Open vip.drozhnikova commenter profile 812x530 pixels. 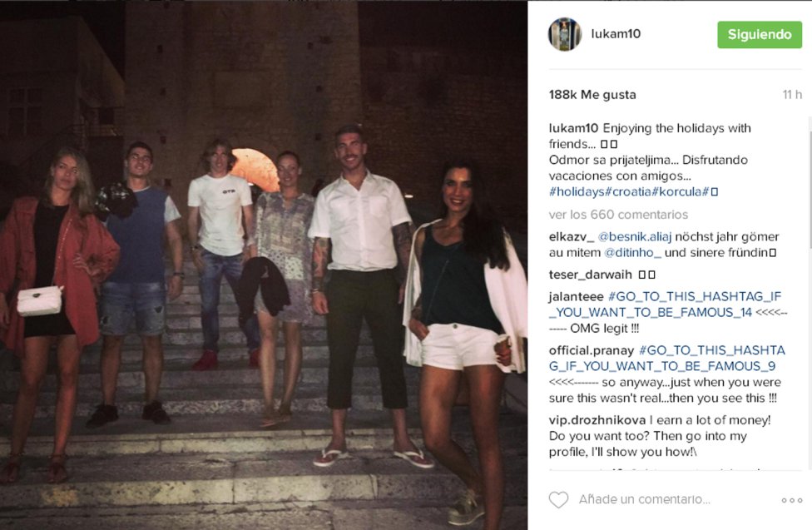pyautogui.click(x=597, y=419)
